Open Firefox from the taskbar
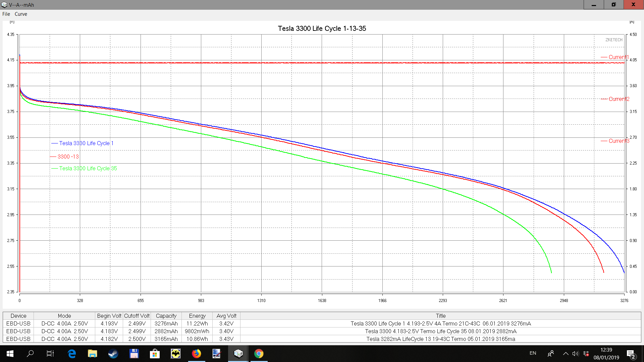This screenshot has height=362, width=644. click(196, 354)
